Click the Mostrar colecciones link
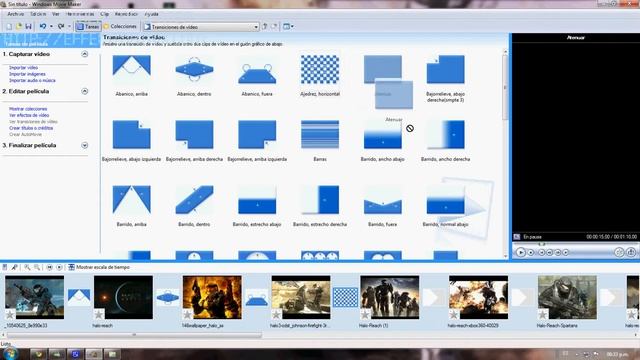The height and width of the screenshot is (360, 640). point(28,109)
